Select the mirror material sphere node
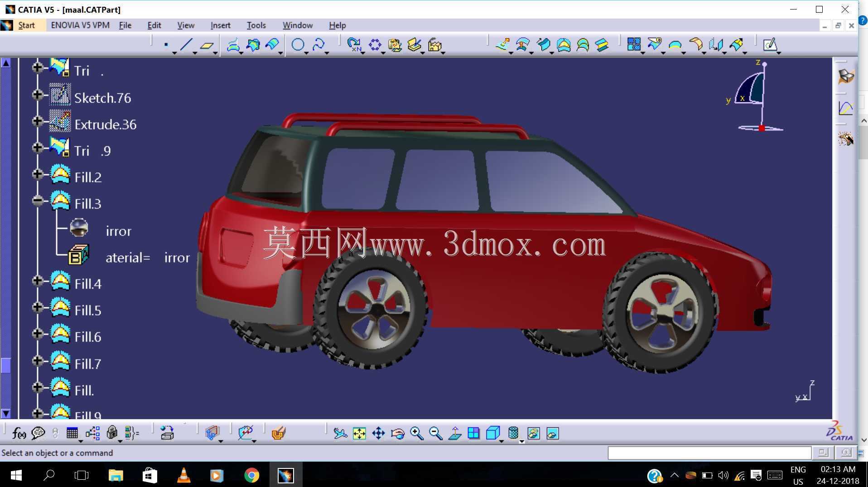 point(79,228)
